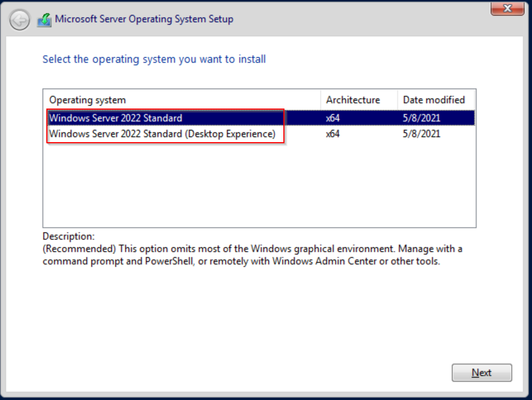This screenshot has width=532, height=400.
Task: Click the Description label
Action: point(68,236)
